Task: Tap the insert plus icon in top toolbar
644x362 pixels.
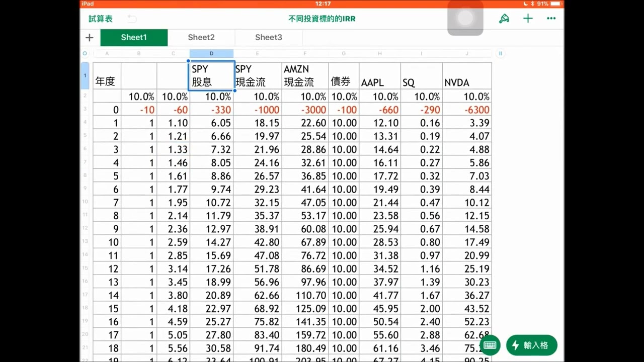Action: pyautogui.click(x=528, y=19)
